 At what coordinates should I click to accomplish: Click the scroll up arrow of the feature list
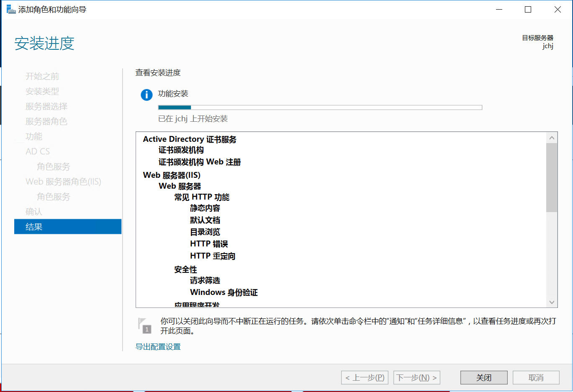pos(552,138)
